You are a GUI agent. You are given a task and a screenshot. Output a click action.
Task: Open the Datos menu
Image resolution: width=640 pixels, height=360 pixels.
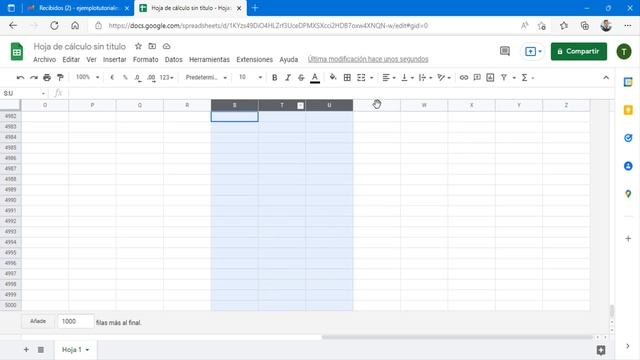click(173, 60)
